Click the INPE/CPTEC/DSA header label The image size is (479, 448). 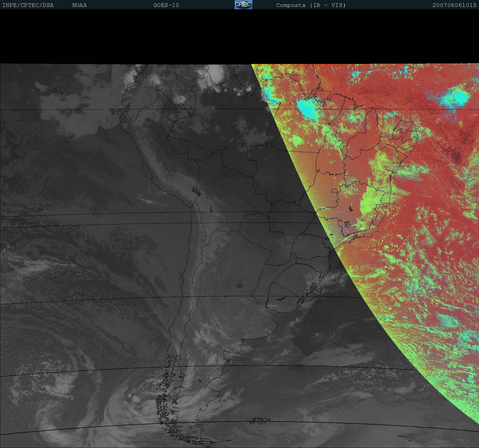(28, 5)
